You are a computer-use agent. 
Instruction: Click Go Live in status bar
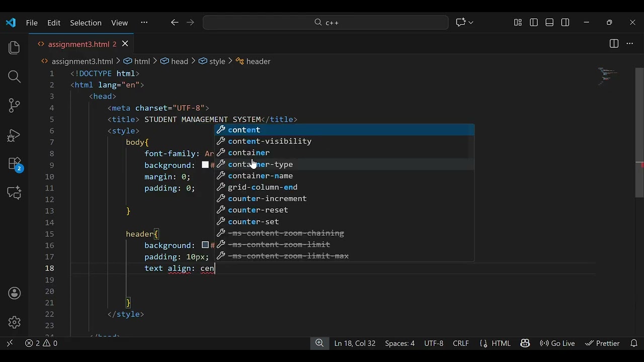(x=557, y=343)
